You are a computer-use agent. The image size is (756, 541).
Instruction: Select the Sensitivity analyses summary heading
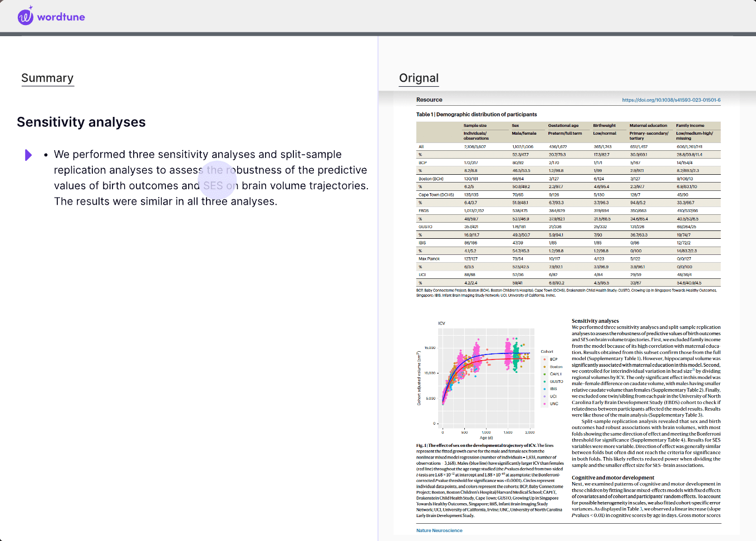coord(81,122)
